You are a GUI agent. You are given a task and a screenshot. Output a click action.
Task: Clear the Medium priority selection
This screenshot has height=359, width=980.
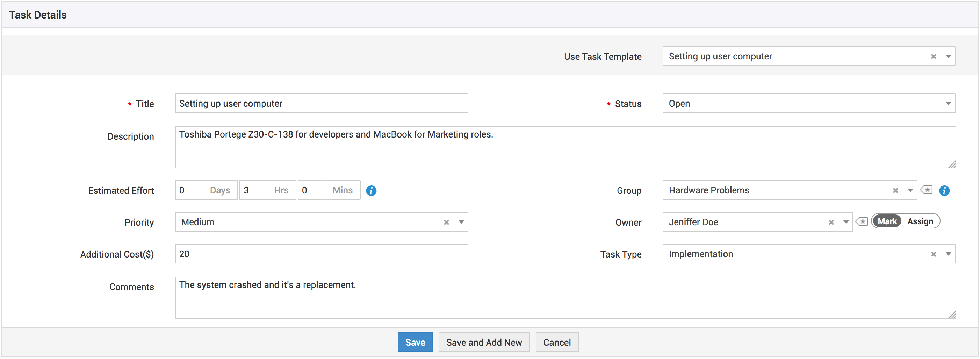click(x=446, y=222)
